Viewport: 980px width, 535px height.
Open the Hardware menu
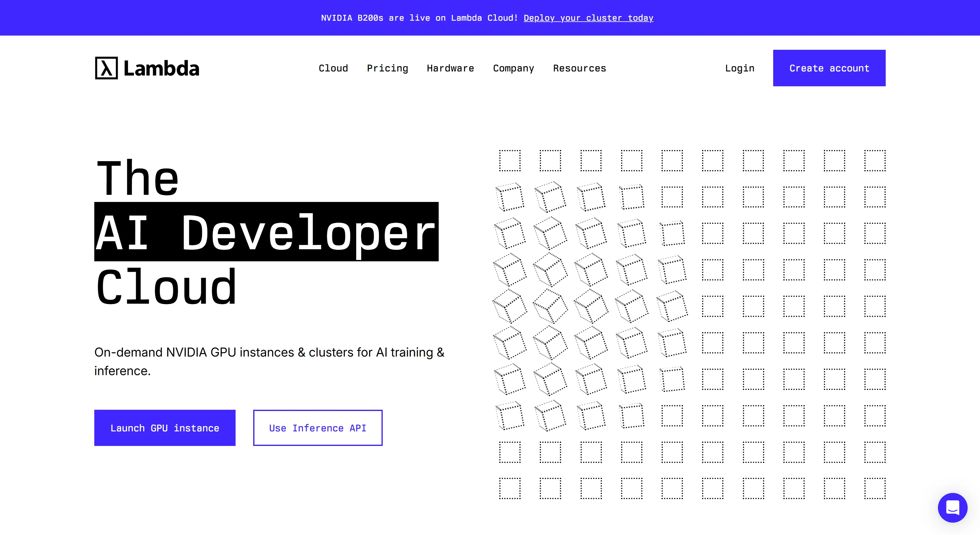point(450,68)
